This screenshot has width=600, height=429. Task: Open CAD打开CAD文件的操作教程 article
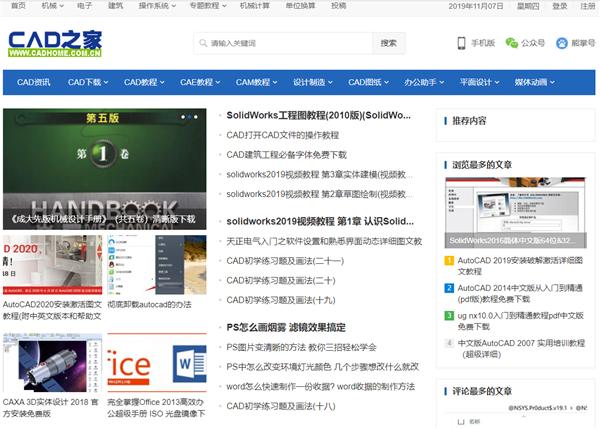tap(282, 135)
